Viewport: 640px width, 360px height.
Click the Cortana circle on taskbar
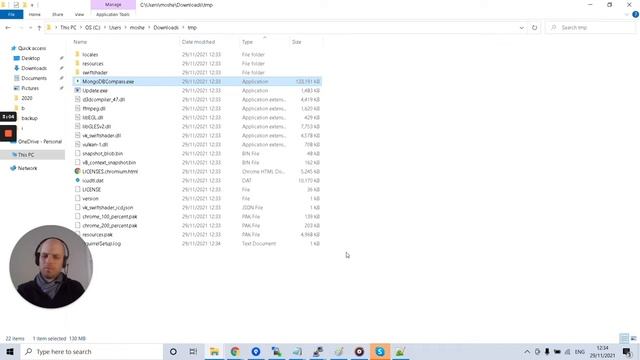pos(173,351)
